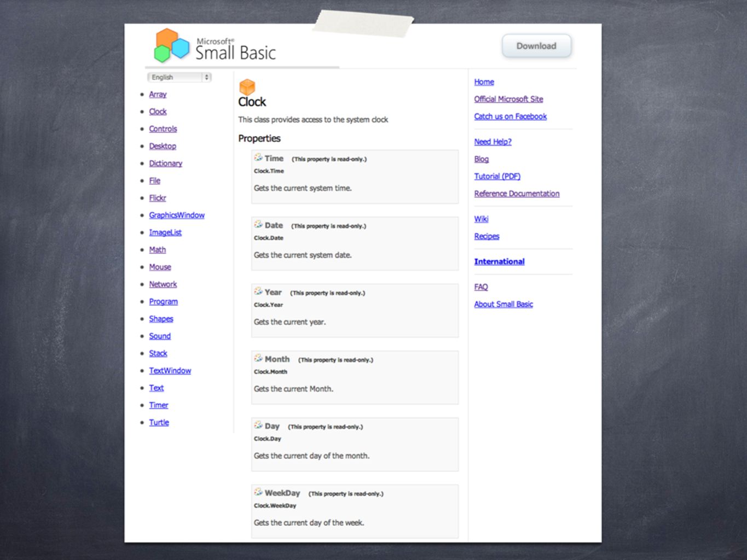Open the Program class link
This screenshot has width=747, height=560.
(163, 302)
